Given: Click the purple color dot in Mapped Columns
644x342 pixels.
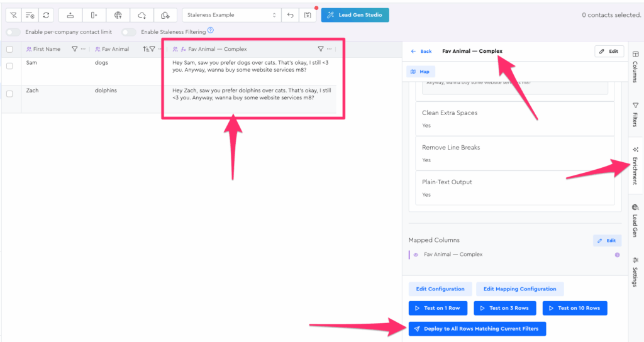Looking at the screenshot, I should point(617,255).
